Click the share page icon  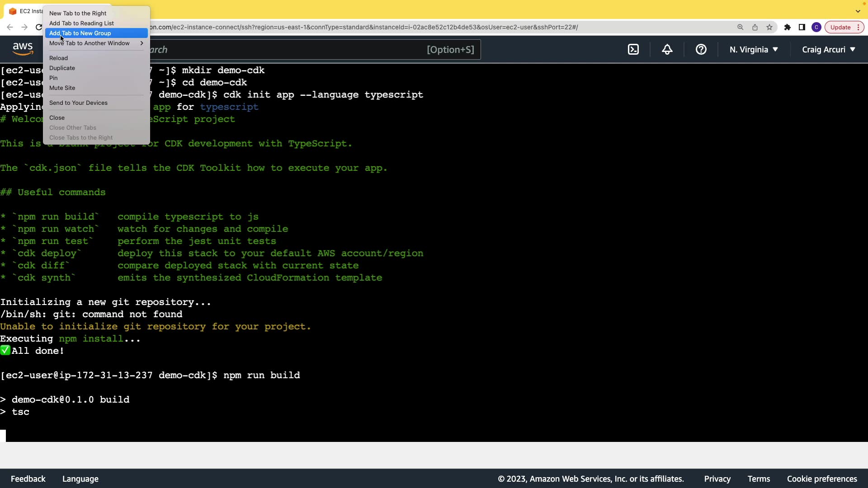point(755,27)
